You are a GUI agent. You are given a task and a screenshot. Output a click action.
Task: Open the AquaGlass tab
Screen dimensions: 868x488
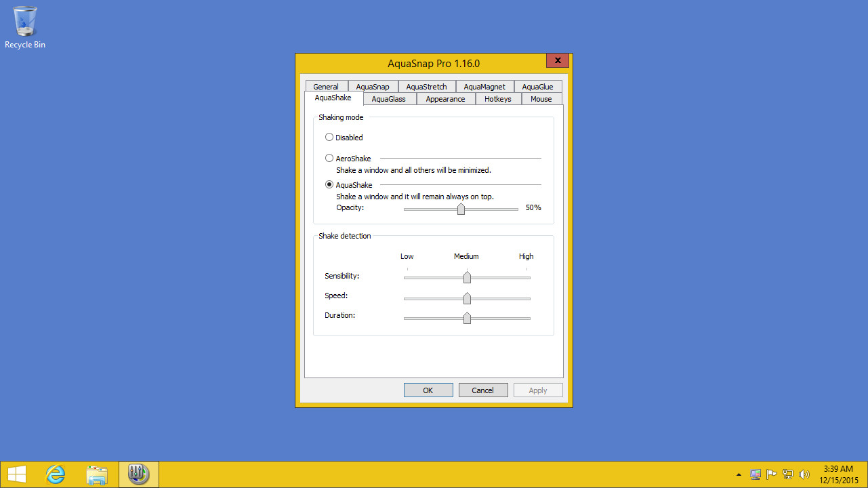coord(388,98)
